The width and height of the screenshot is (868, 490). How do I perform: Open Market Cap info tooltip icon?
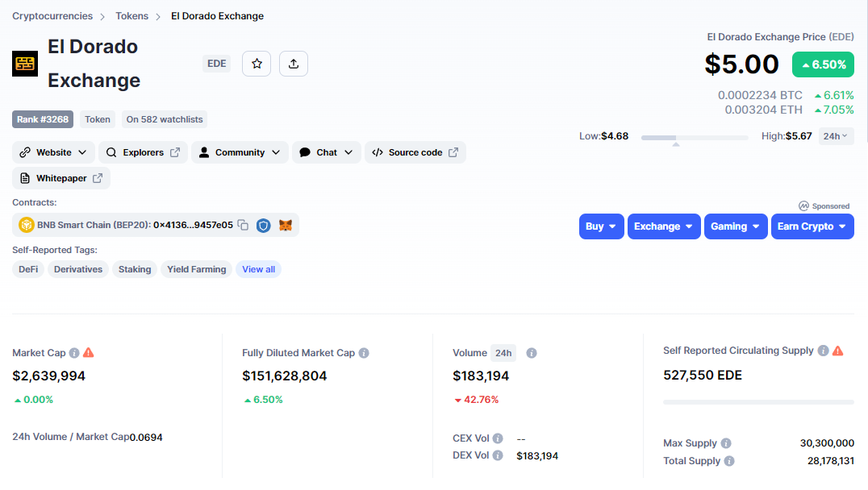click(x=74, y=353)
